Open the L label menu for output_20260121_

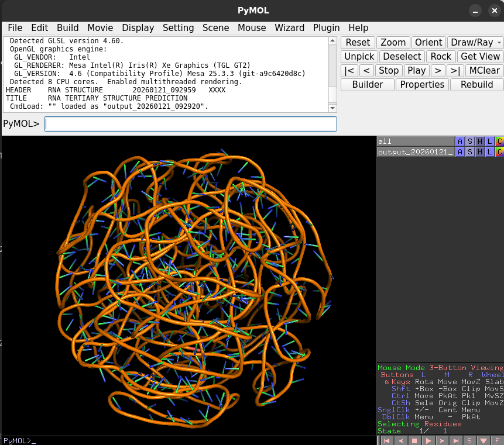(x=489, y=151)
